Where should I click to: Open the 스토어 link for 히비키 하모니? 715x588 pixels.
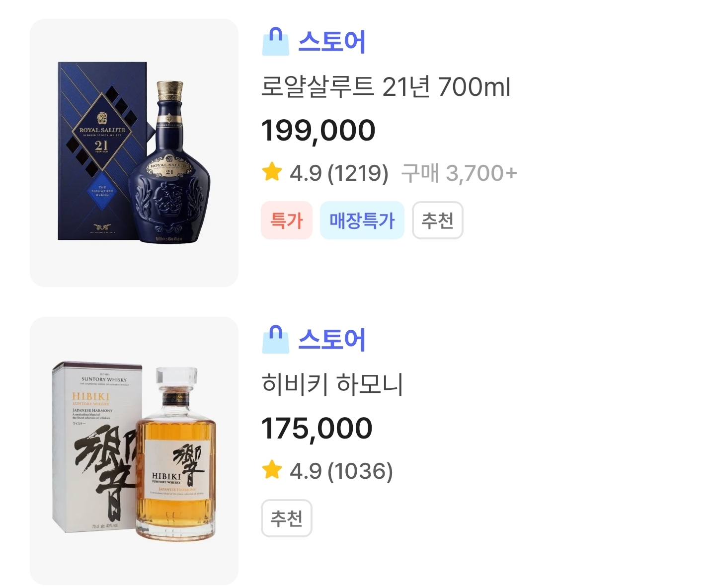(331, 340)
